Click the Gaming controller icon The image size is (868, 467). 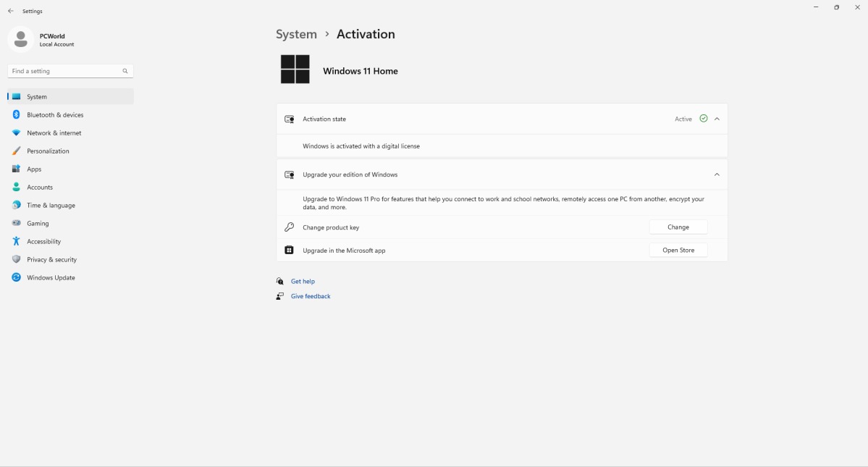16,224
